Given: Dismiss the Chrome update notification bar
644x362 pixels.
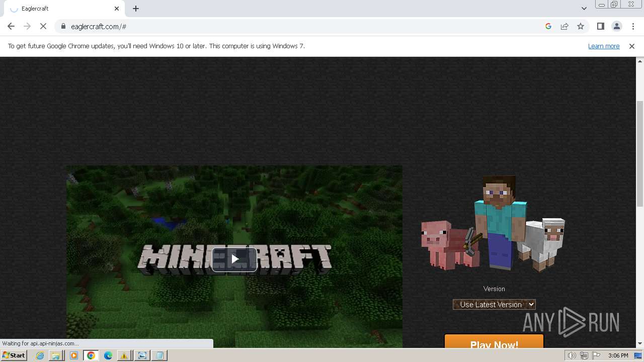Looking at the screenshot, I should point(632,46).
